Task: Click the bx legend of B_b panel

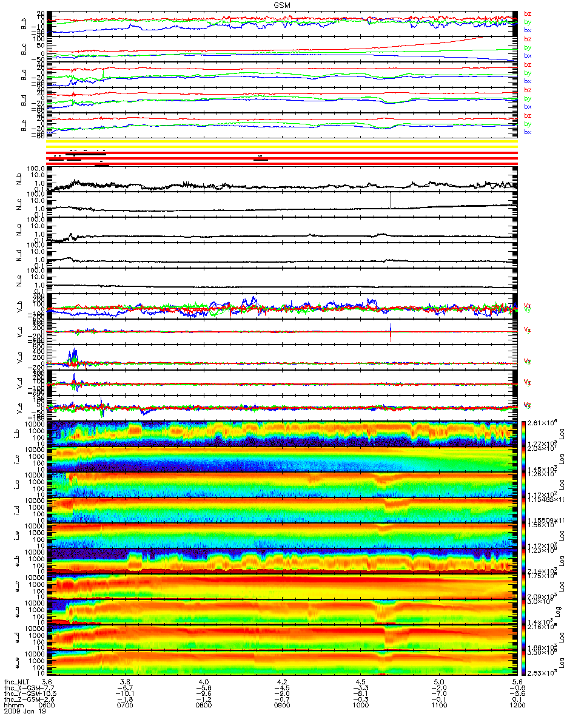Action: point(528,30)
